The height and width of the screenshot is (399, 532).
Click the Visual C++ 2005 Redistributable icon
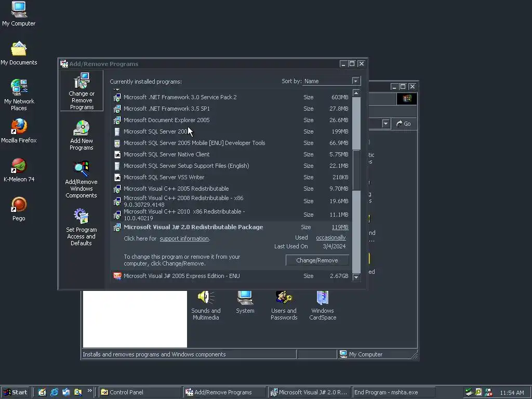117,189
